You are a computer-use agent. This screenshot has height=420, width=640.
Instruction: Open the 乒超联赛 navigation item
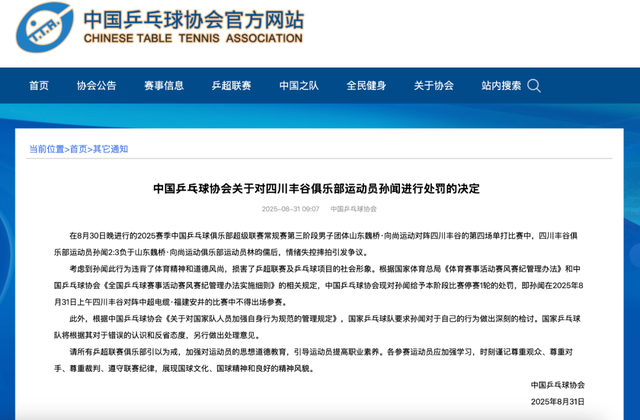231,86
